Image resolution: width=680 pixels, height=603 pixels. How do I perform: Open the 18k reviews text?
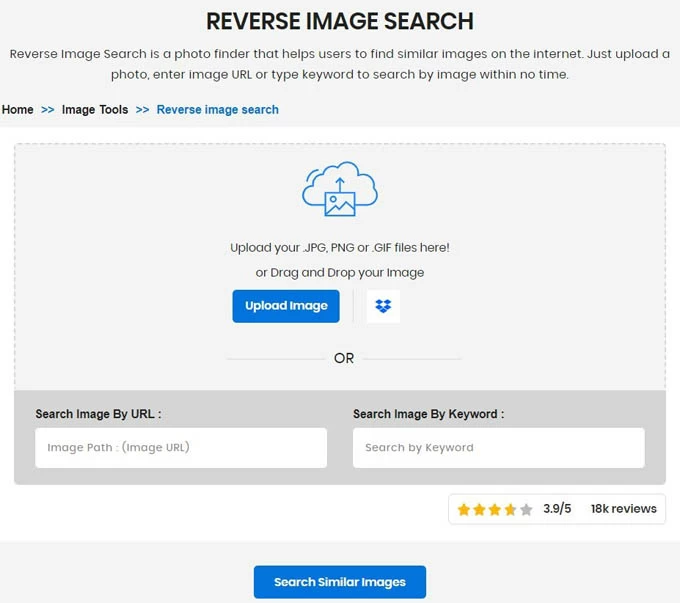[x=623, y=509]
